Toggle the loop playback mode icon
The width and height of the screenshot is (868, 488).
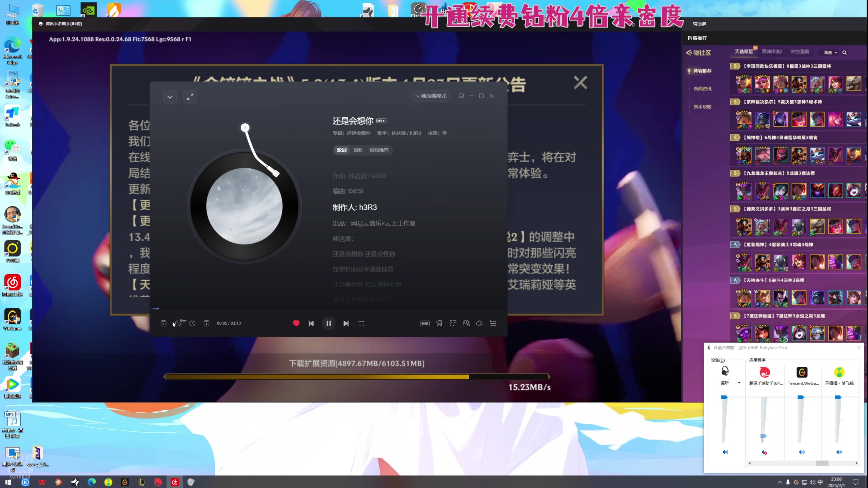click(x=361, y=323)
